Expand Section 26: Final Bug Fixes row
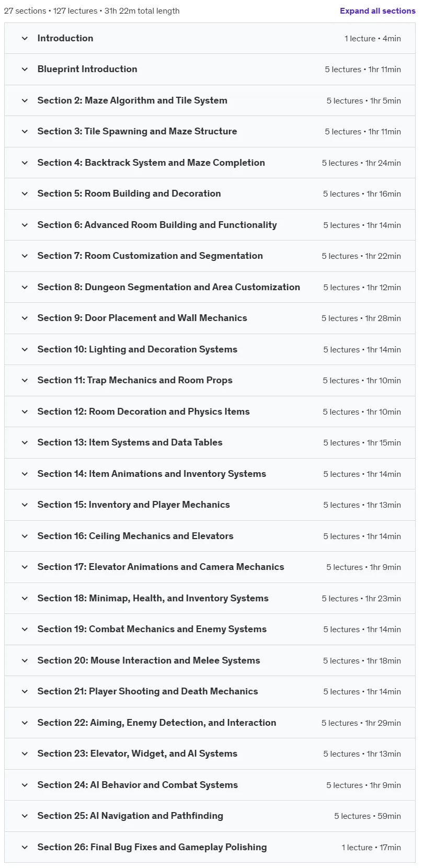The height and width of the screenshot is (868, 424). 210,847
